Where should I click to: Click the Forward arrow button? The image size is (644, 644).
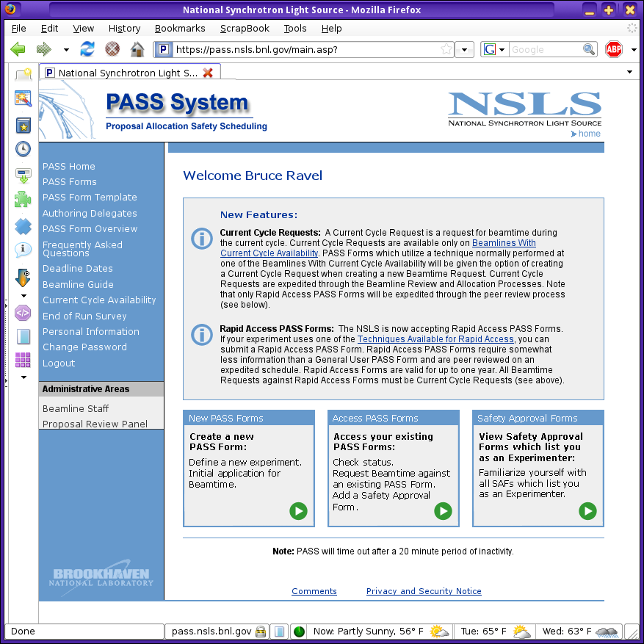(x=44, y=49)
